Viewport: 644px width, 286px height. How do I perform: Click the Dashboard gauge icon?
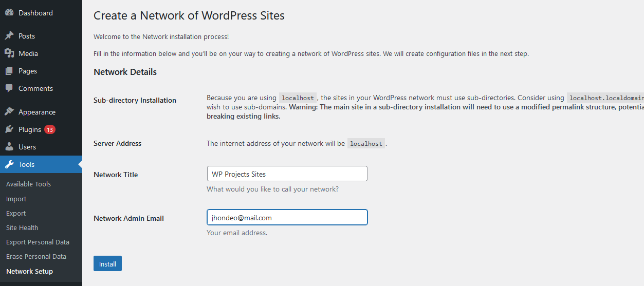click(x=9, y=13)
